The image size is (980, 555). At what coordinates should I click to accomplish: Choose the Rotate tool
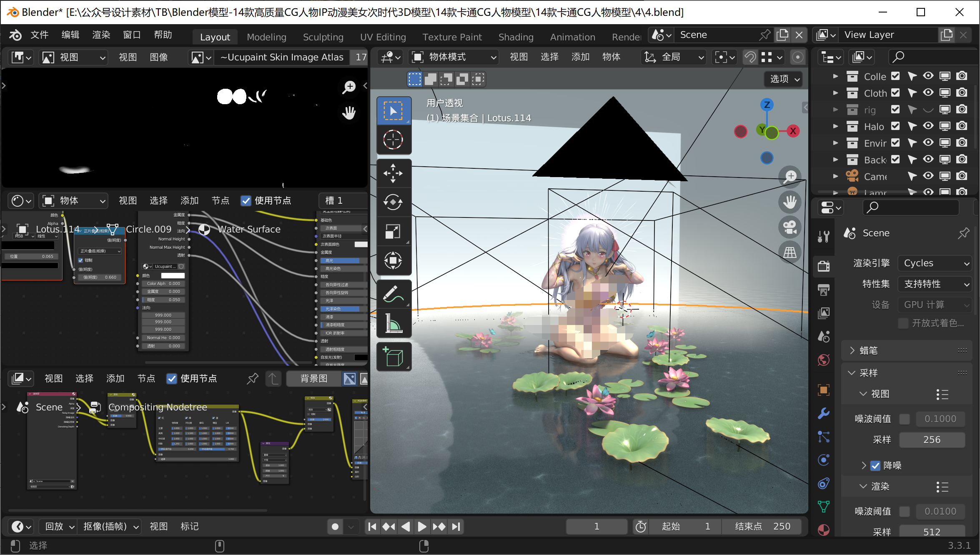click(394, 202)
